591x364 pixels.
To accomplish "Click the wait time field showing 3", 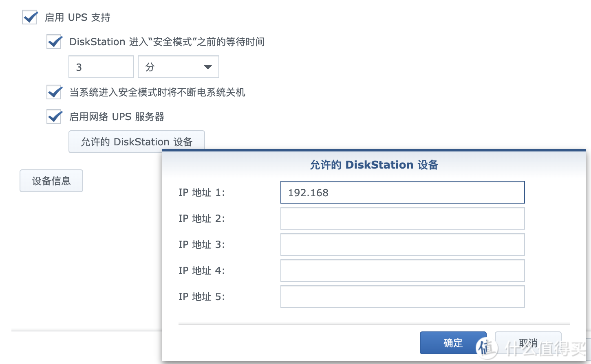I will (101, 67).
